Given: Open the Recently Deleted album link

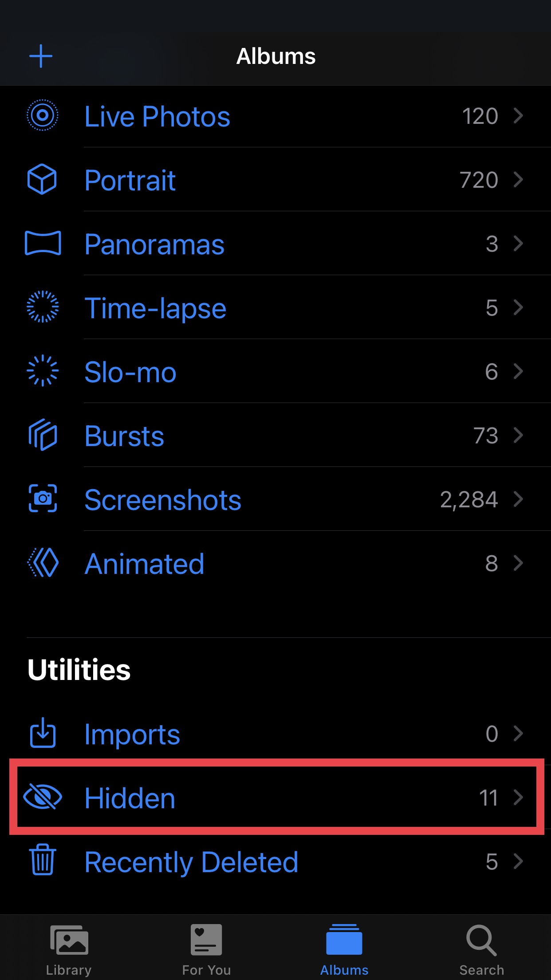Looking at the screenshot, I should (x=191, y=862).
